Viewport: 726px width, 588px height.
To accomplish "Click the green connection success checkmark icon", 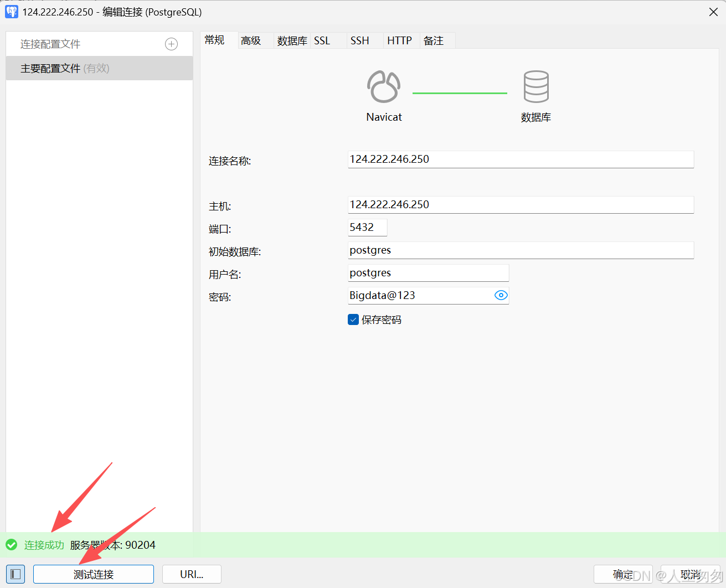I will [11, 545].
